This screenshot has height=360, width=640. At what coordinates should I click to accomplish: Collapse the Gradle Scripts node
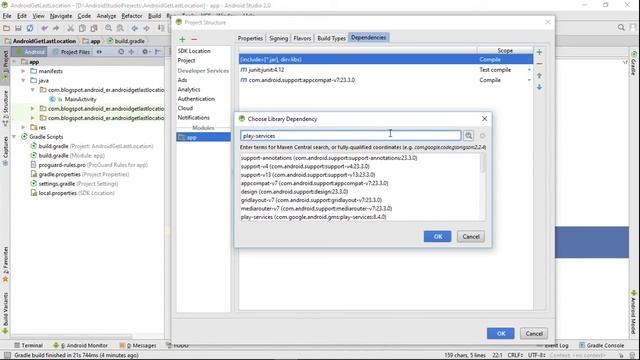[x=14, y=137]
